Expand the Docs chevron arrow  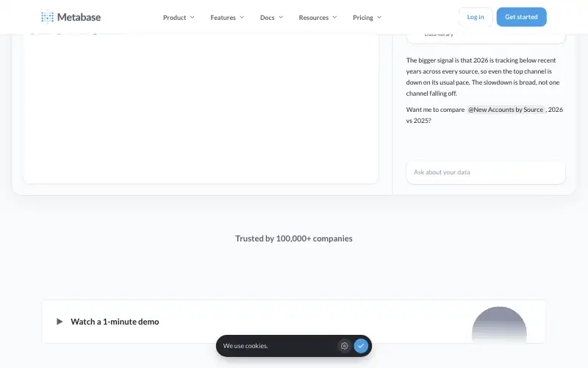click(x=281, y=17)
